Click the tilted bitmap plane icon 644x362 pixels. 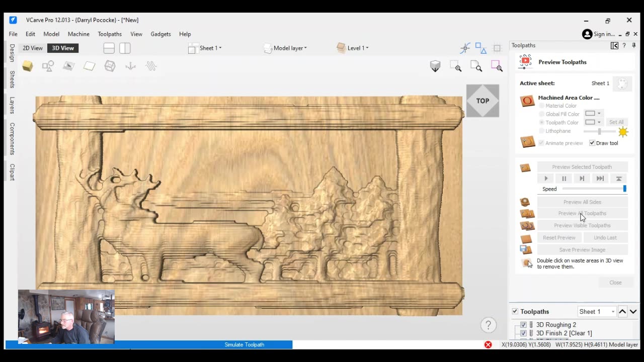coord(68,66)
